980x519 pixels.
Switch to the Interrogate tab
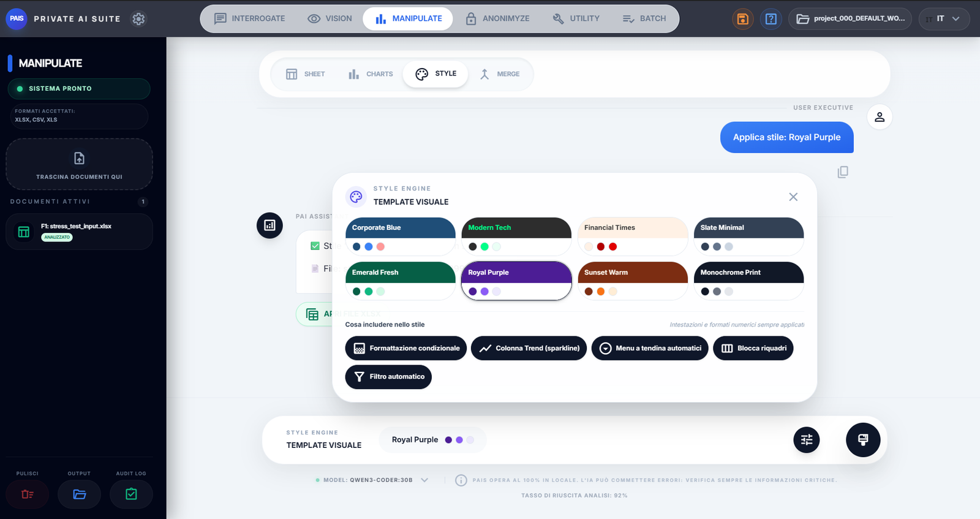(x=249, y=19)
